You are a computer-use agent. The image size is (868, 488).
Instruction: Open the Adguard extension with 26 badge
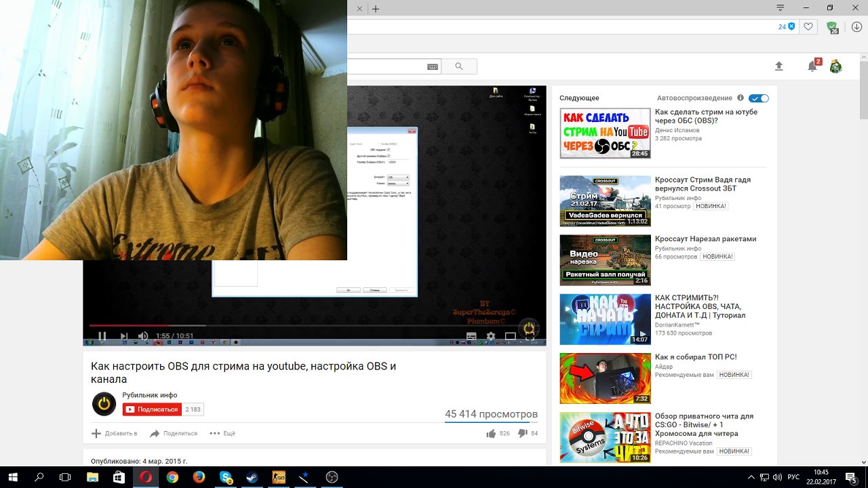[x=832, y=27]
